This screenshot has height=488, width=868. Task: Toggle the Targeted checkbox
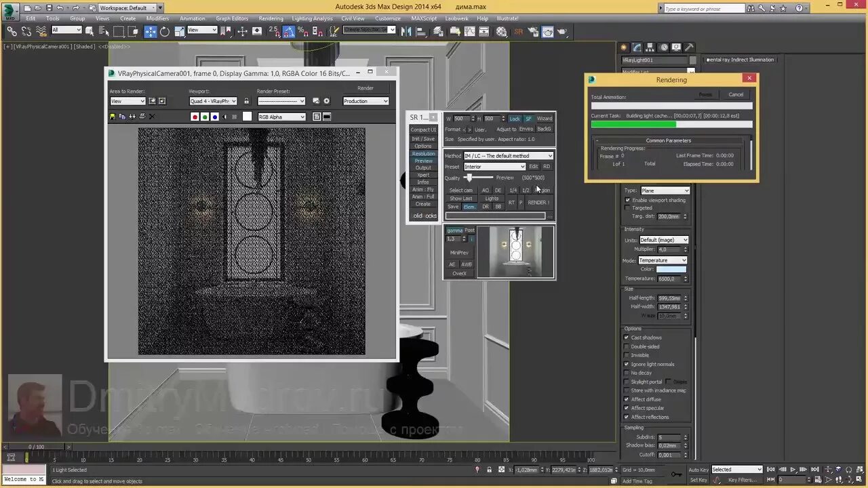(627, 208)
